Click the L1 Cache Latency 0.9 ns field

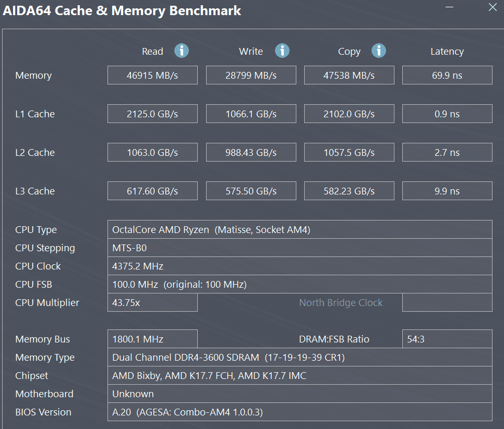click(x=447, y=114)
